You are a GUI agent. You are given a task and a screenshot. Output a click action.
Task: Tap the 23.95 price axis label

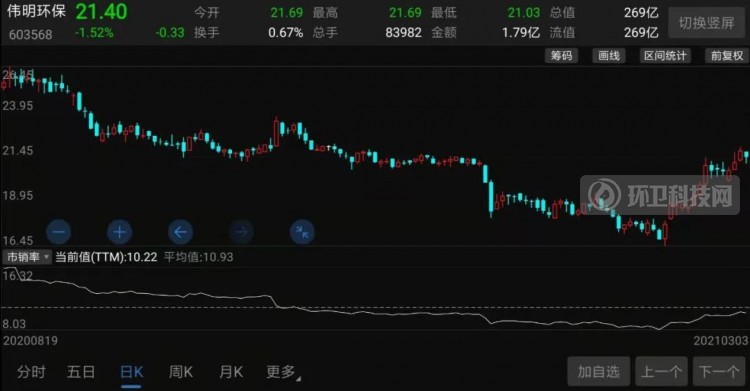(x=18, y=106)
